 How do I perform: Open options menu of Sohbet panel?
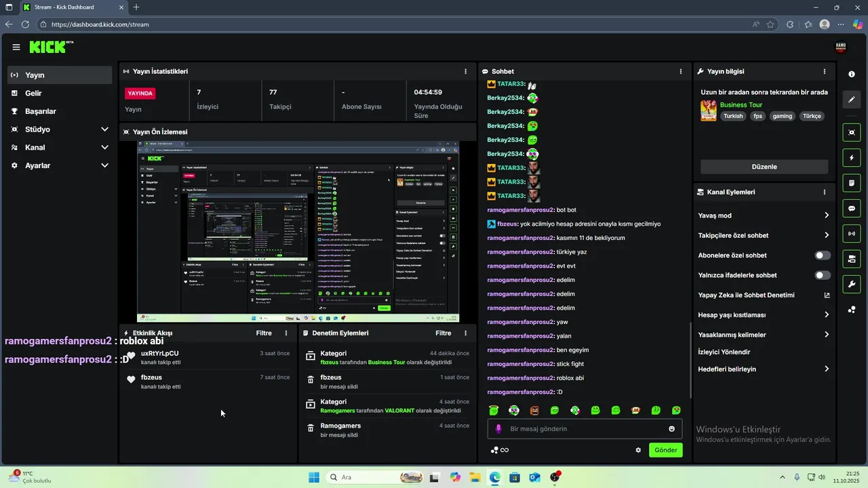pyautogui.click(x=681, y=71)
